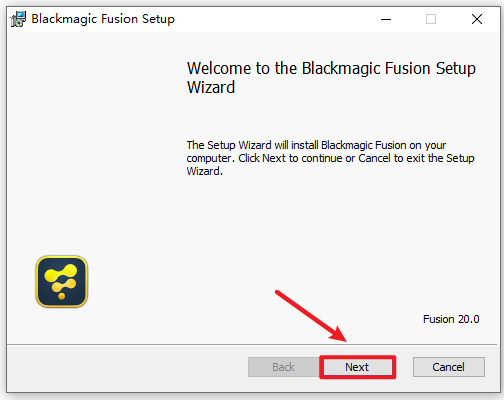Click the Welcome to Blackmagic Fusion heading
504x400 pixels.
pyautogui.click(x=331, y=78)
